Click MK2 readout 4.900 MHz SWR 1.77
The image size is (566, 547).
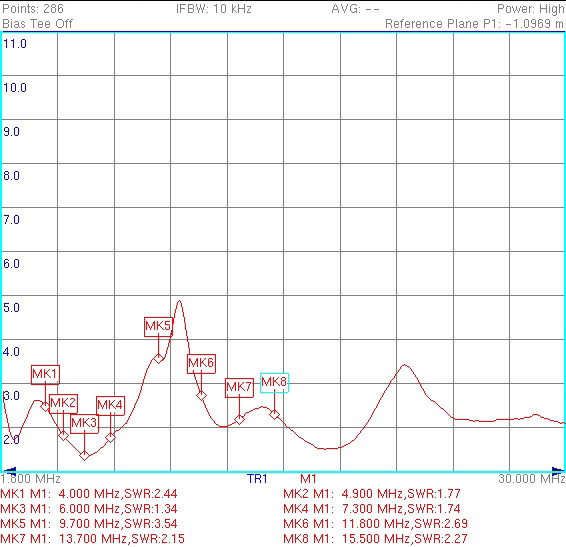tap(372, 494)
